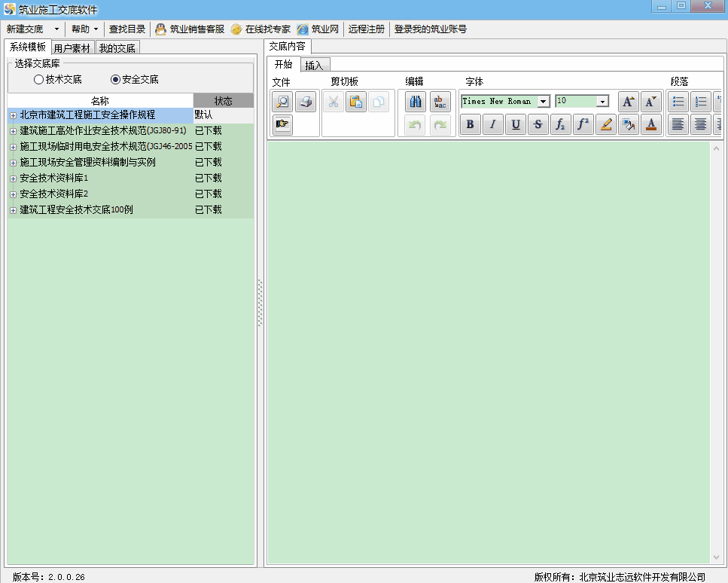Click the print preview magnifier icon
The width and height of the screenshot is (728, 583).
(282, 102)
